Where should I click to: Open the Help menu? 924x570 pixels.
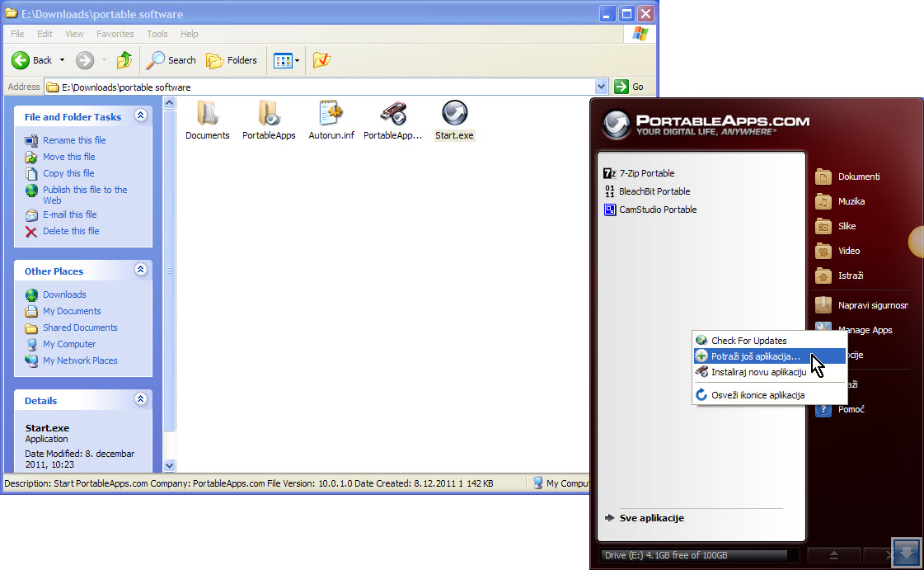click(189, 34)
